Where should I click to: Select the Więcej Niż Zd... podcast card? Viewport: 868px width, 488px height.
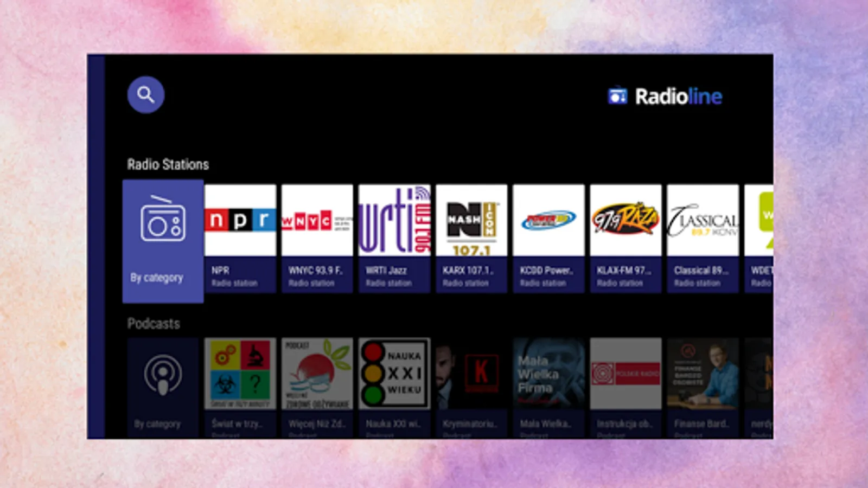317,388
